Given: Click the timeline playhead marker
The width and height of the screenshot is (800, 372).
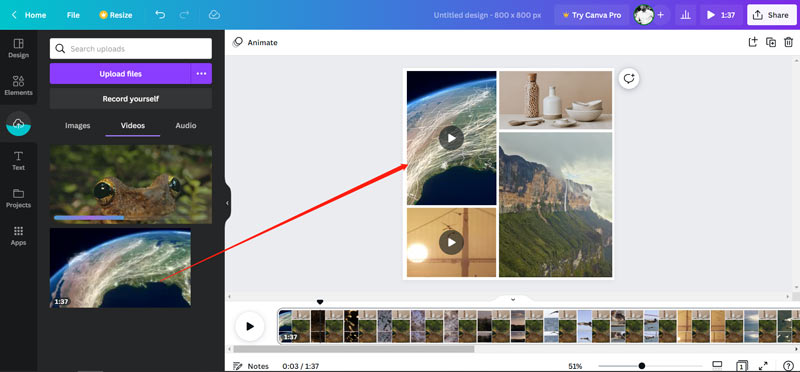Looking at the screenshot, I should pyautogui.click(x=320, y=303).
